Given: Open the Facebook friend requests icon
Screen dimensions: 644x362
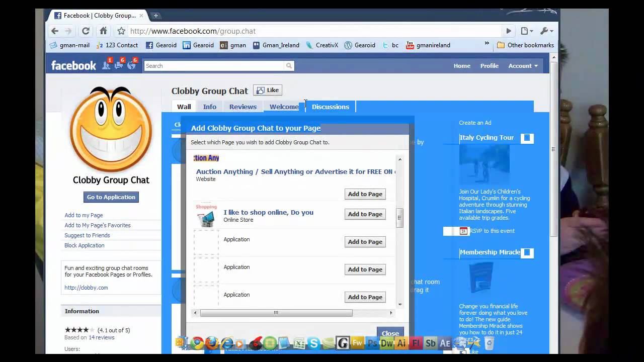Looking at the screenshot, I should point(106,65).
